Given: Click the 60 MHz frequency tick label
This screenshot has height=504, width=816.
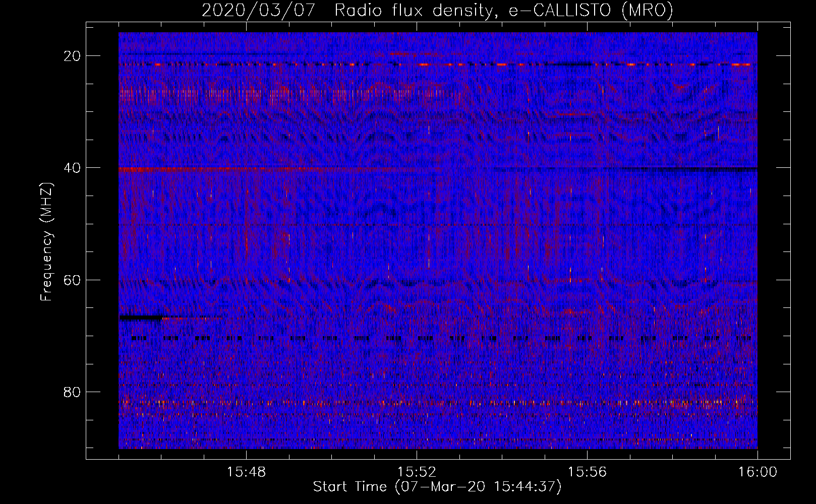Looking at the screenshot, I should point(73,280).
